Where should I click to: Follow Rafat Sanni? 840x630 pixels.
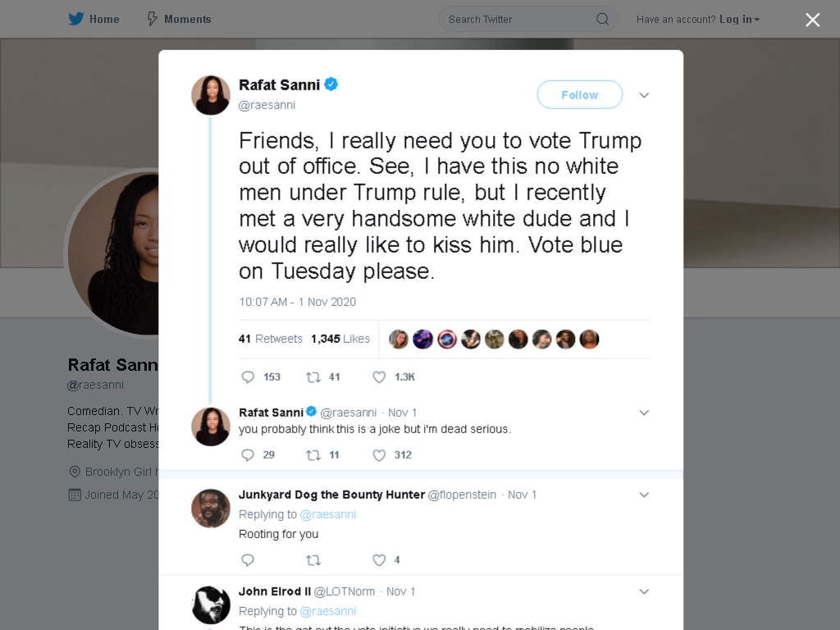pyautogui.click(x=580, y=95)
